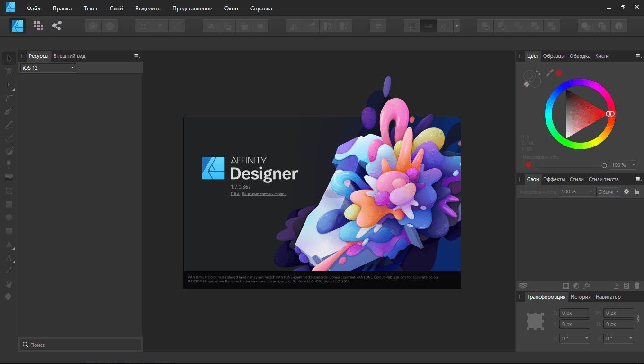The image size is (644, 364).
Task: Choose the Rectangle tool
Action: (x=9, y=204)
